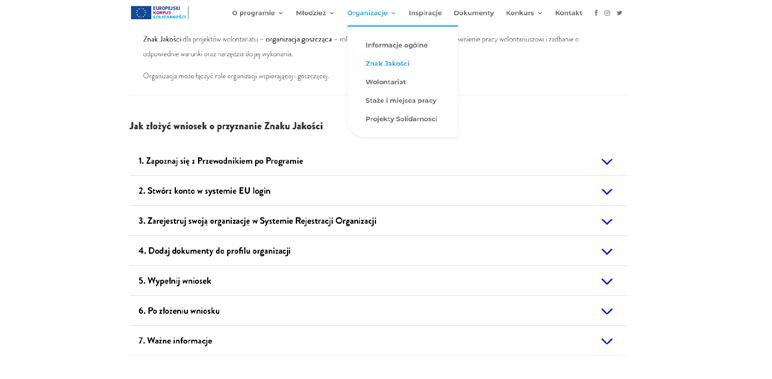Choose Staże i miejsca pracy submenu item

coord(401,100)
